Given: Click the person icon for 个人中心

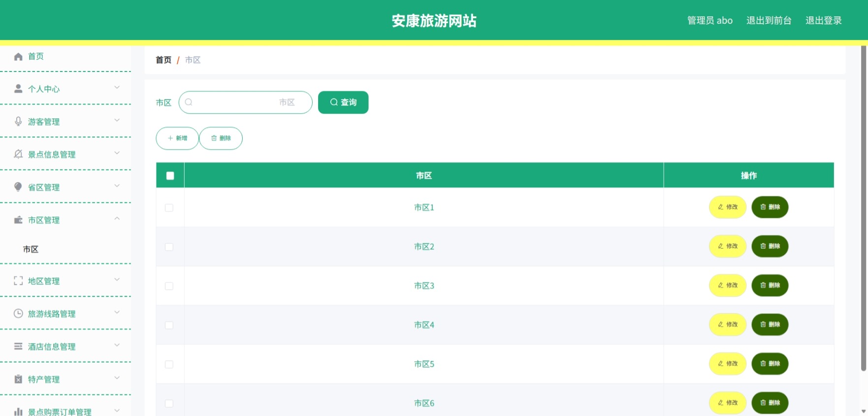Looking at the screenshot, I should click(x=18, y=89).
